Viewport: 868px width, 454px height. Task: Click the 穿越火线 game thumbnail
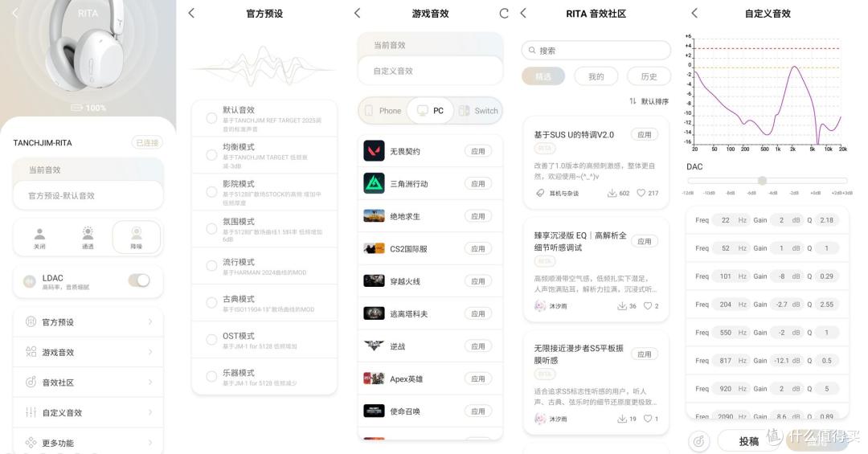375,281
